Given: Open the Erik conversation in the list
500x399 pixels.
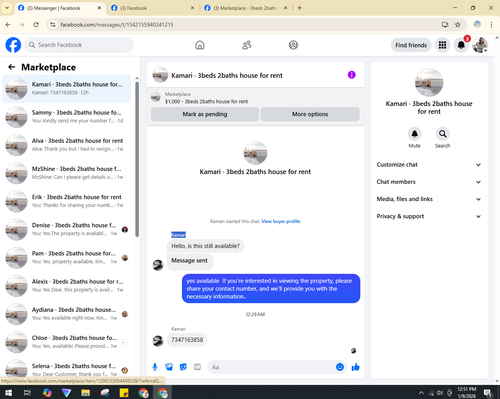Looking at the screenshot, I should click(x=67, y=201).
